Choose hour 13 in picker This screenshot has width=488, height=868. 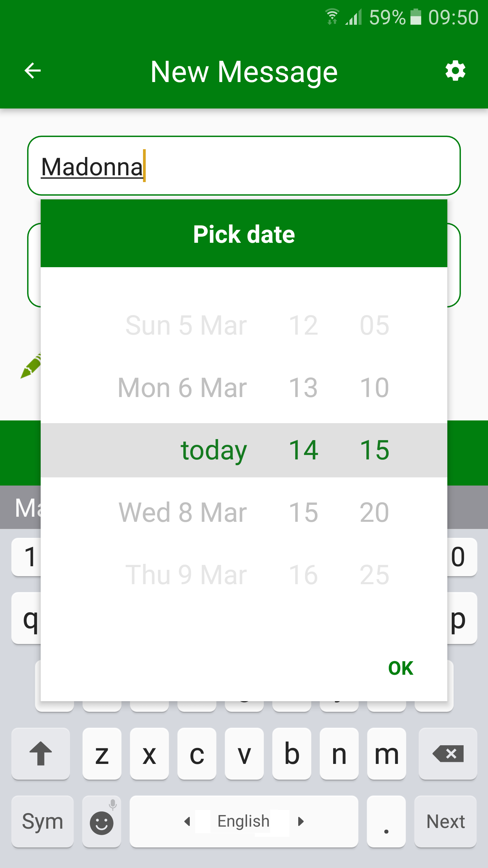(303, 388)
